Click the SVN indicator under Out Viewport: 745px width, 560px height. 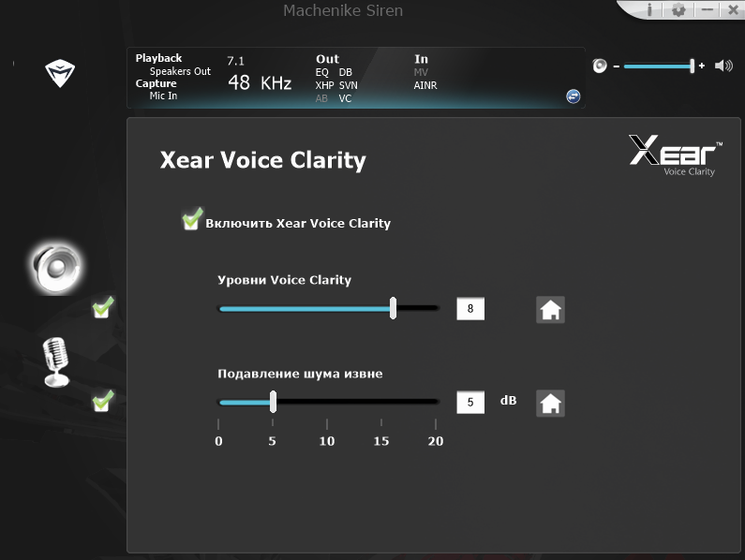pyautogui.click(x=349, y=85)
